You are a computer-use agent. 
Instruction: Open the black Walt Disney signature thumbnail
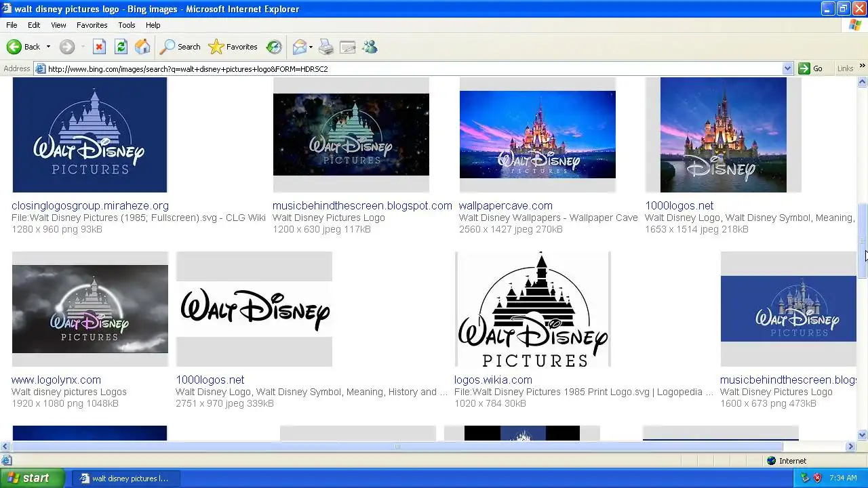click(x=254, y=309)
